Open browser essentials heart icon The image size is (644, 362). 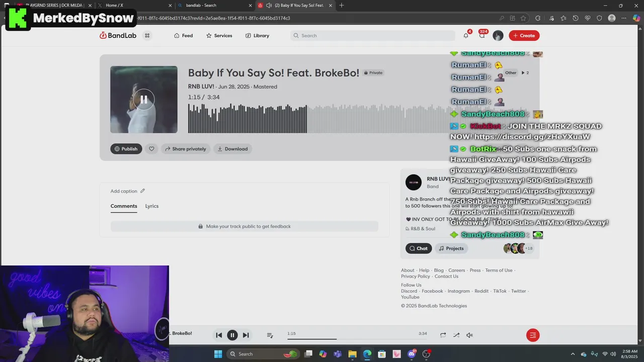point(588,18)
